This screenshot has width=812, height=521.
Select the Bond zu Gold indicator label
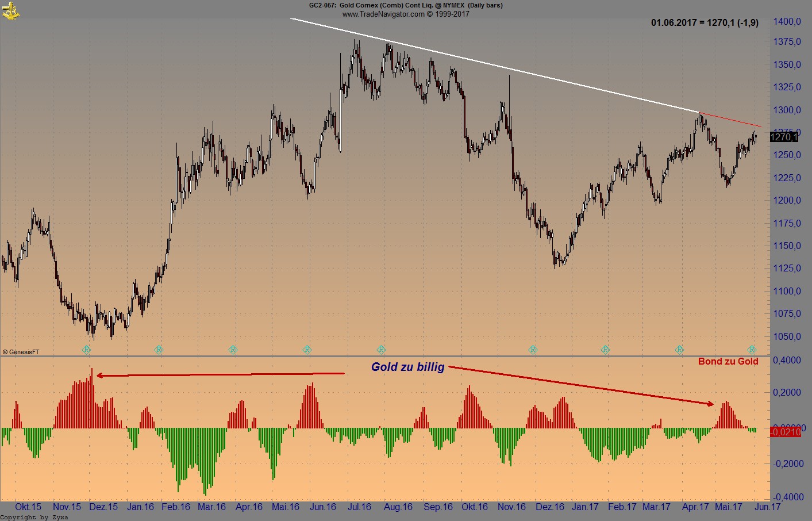pyautogui.click(x=727, y=361)
